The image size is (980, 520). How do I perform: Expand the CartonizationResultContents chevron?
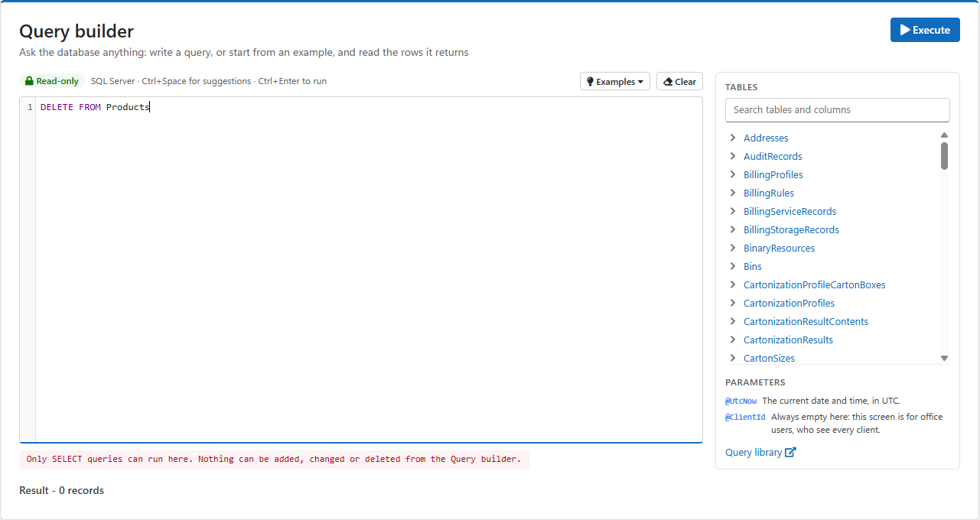pos(733,321)
